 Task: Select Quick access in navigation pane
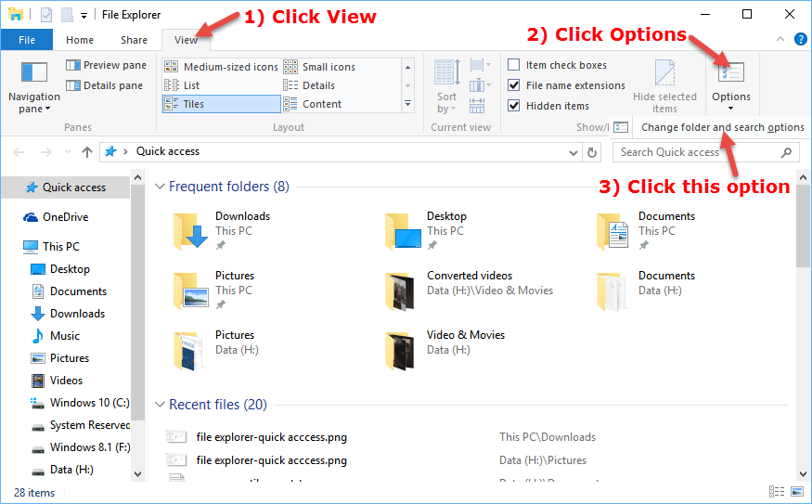[66, 187]
